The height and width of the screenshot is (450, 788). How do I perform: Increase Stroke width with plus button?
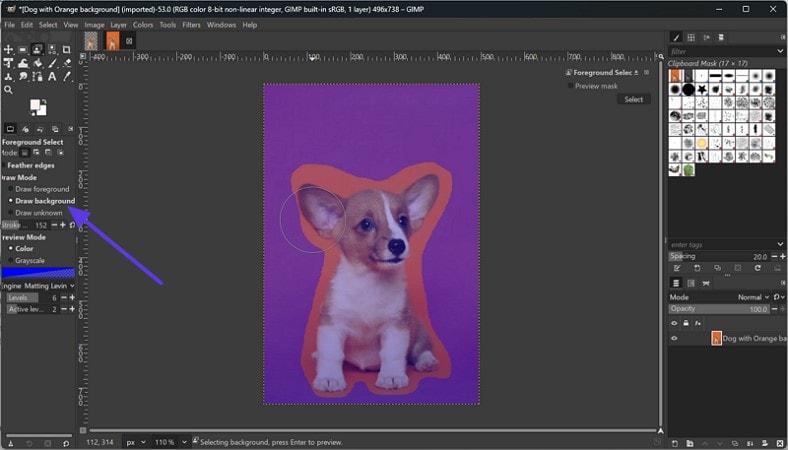tap(63, 225)
